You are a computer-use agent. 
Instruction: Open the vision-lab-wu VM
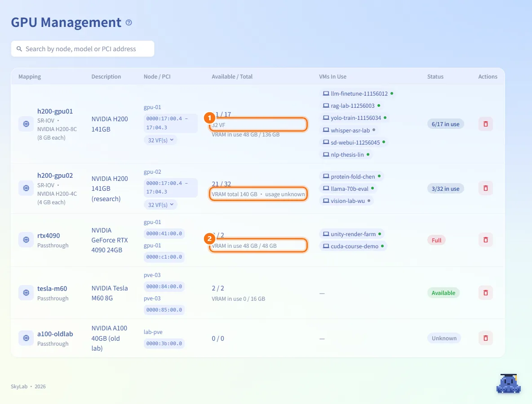coord(346,201)
